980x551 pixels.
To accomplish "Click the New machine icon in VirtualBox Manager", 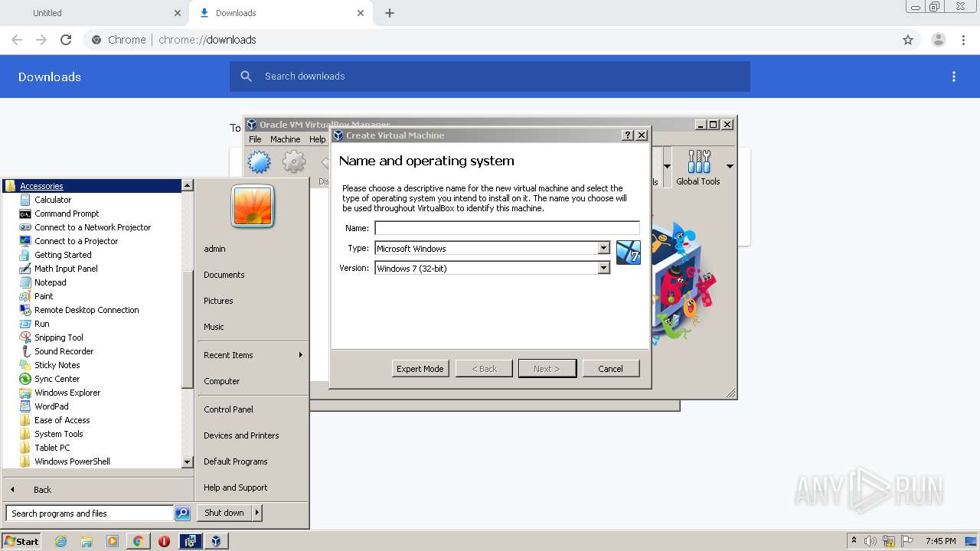I will point(259,162).
